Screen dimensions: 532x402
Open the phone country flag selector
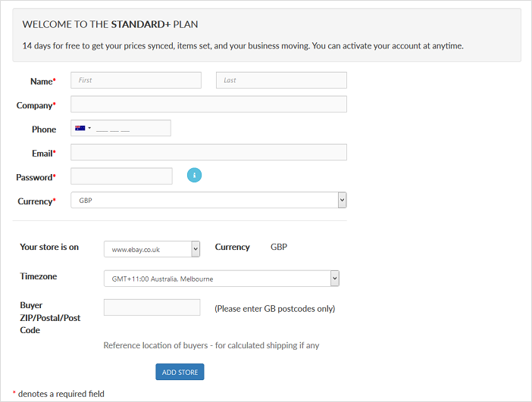coord(83,128)
